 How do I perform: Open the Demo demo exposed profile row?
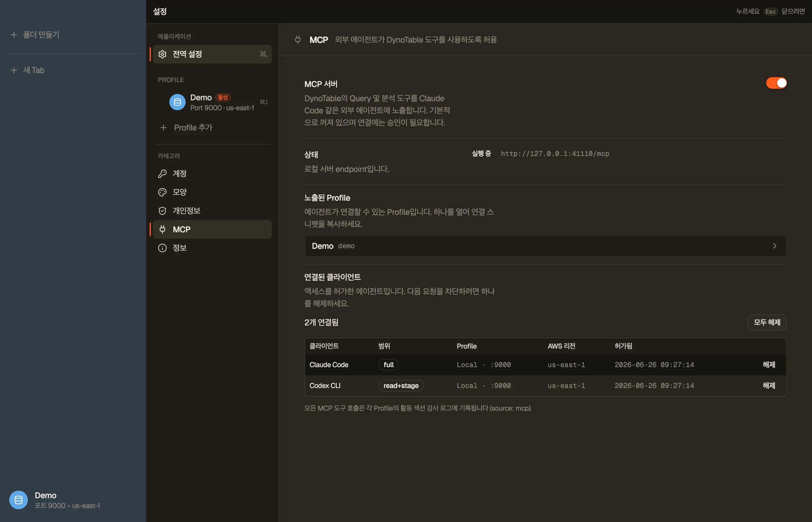(545, 246)
